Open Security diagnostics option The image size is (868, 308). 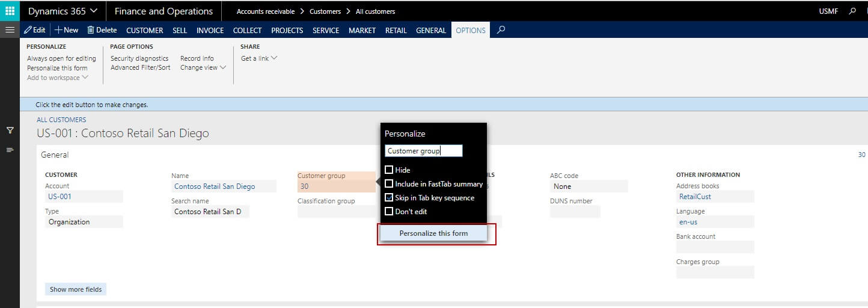pos(139,58)
